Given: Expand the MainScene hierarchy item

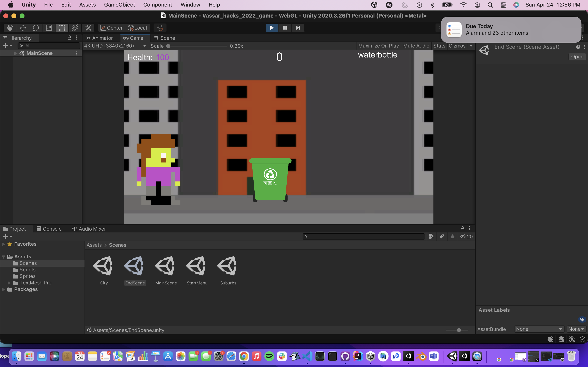Looking at the screenshot, I should click(16, 53).
